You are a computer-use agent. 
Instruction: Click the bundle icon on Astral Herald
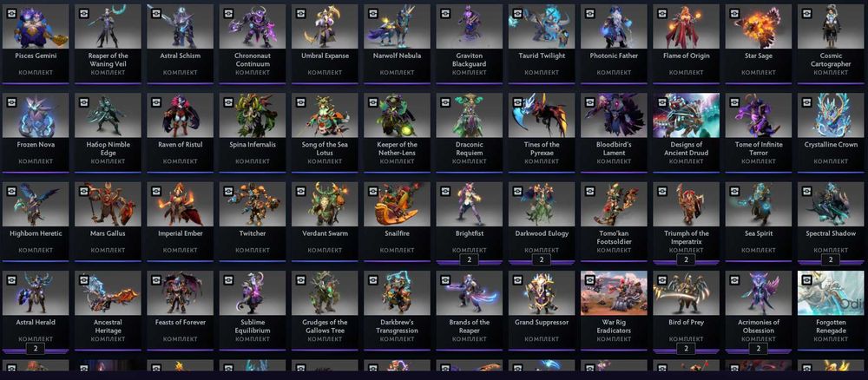click(11, 279)
